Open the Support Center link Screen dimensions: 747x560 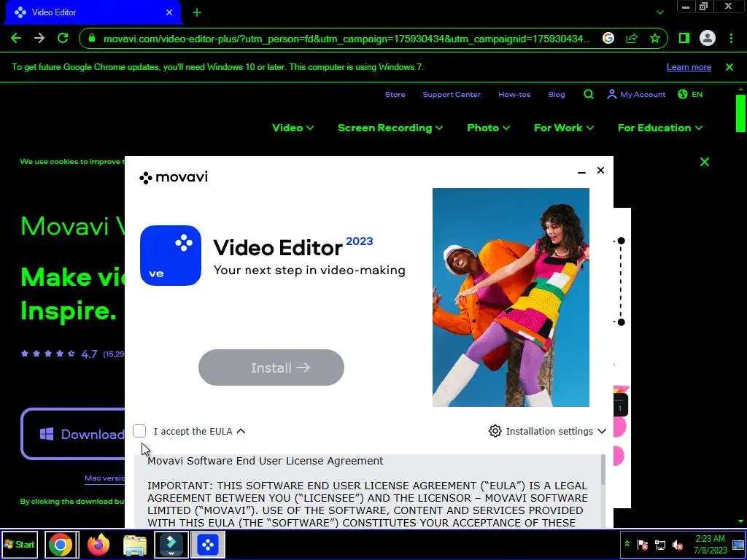(x=452, y=94)
